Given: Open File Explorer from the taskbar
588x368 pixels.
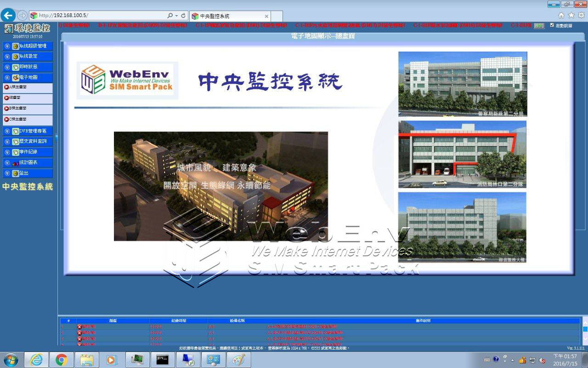Looking at the screenshot, I should click(86, 359).
